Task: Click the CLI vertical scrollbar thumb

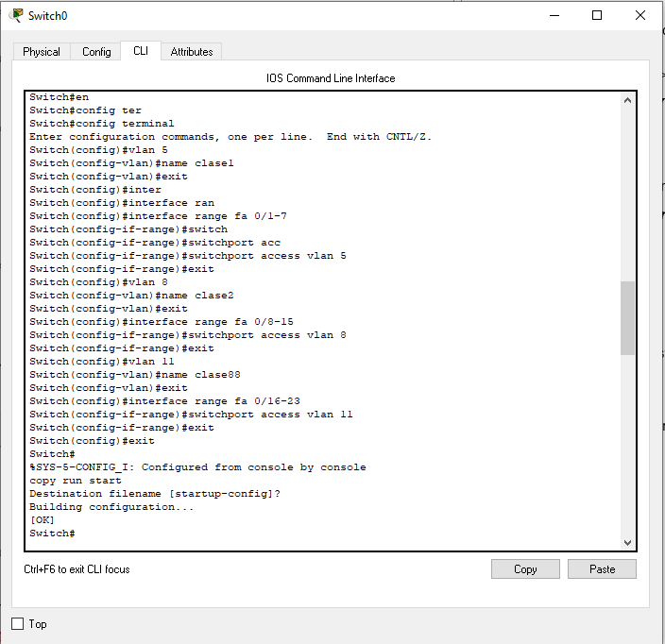Action: [628, 317]
